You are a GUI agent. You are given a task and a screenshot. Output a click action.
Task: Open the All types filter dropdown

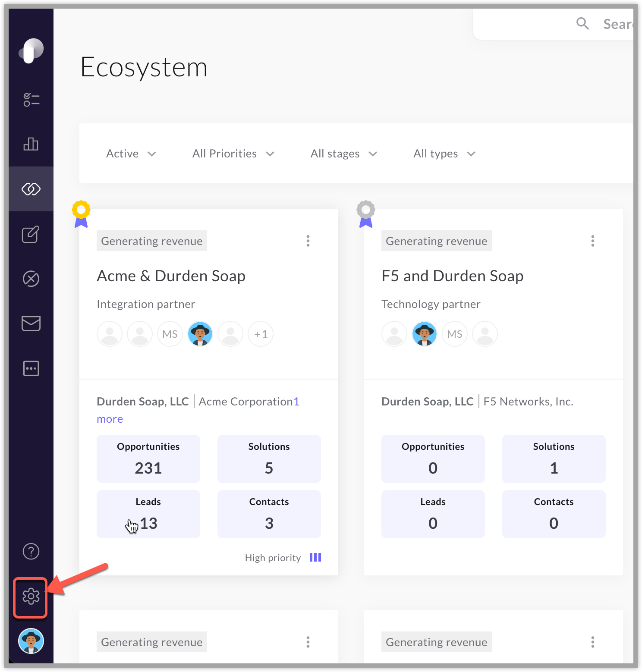point(444,154)
